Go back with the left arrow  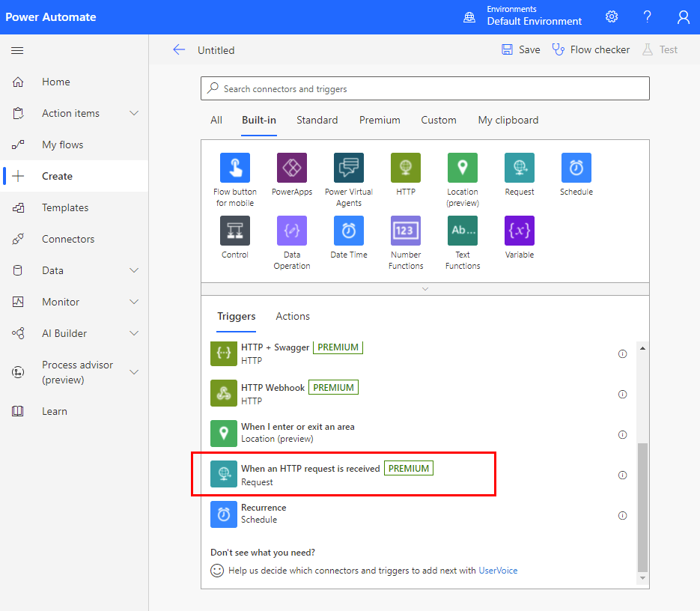[179, 49]
